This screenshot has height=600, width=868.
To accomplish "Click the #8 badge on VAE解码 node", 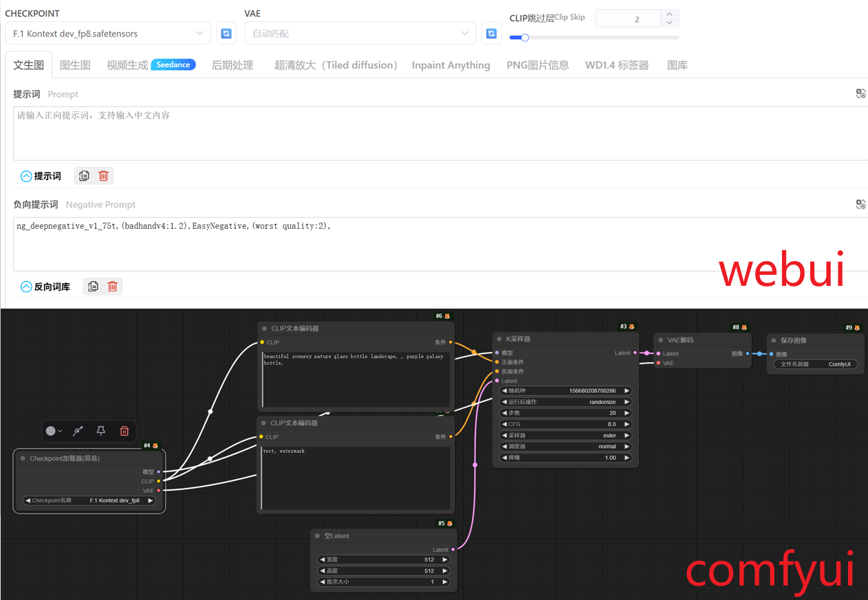I will (x=739, y=327).
